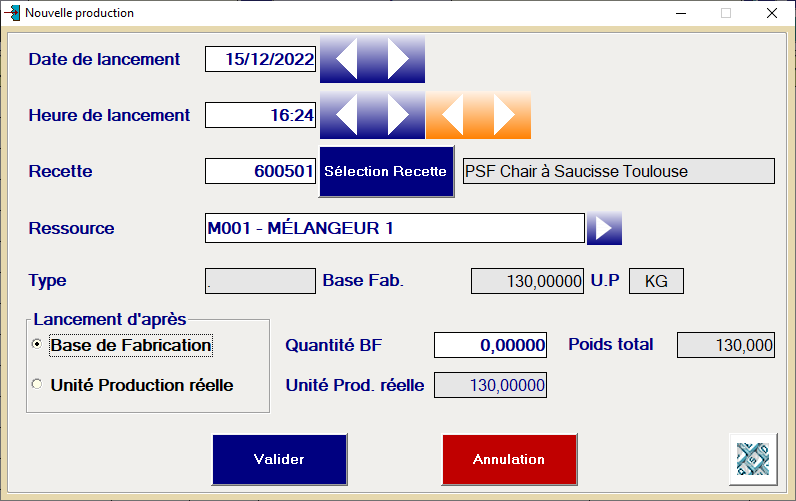Click the orange left arrow for launch time
The height and width of the screenshot is (501, 796).
452,116
